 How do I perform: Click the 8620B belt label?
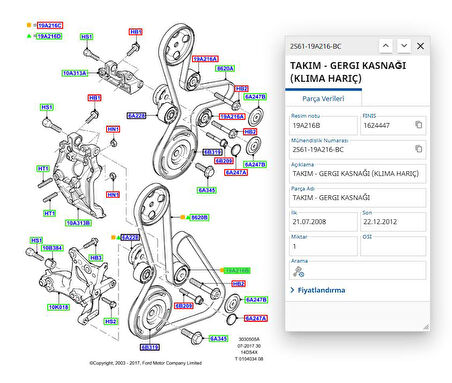(199, 217)
